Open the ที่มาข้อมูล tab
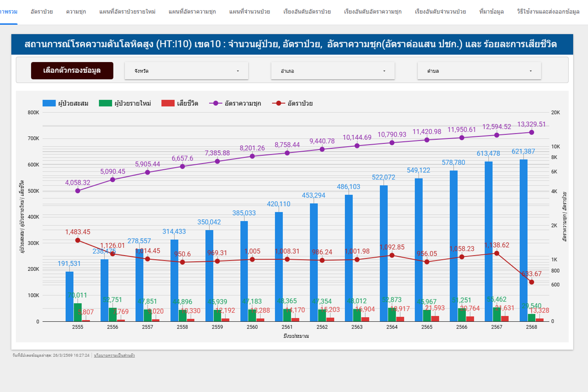 (x=491, y=12)
